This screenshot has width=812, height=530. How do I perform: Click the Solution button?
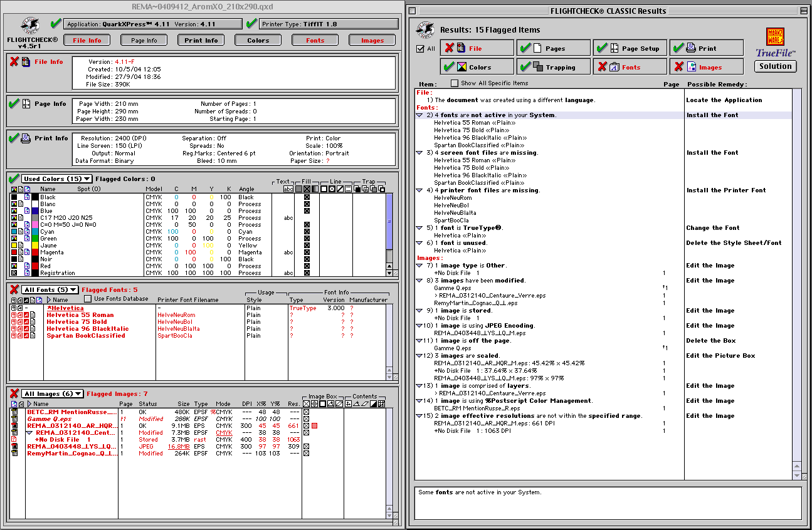click(x=776, y=66)
